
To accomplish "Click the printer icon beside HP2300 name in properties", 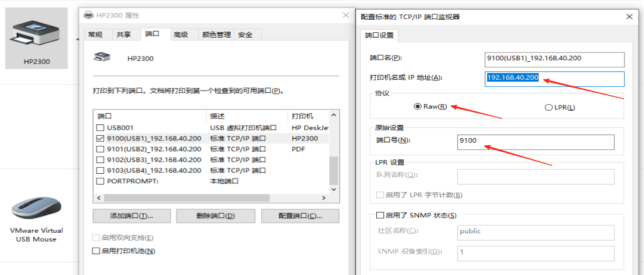I will [101, 57].
